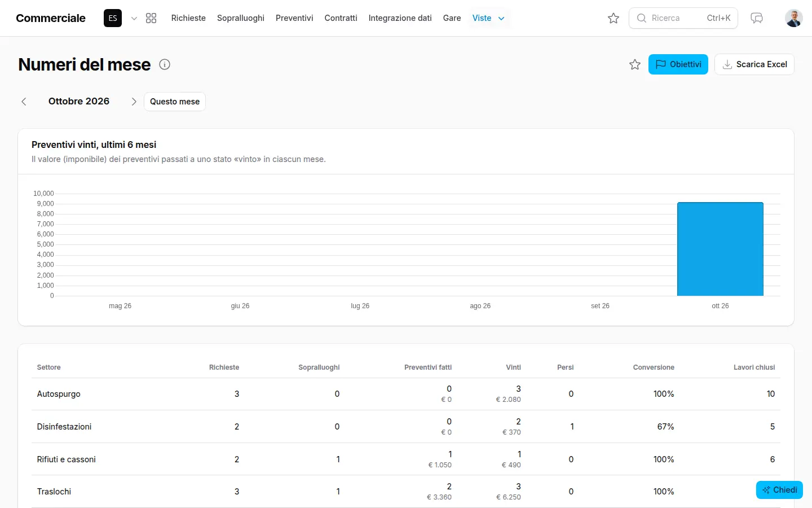
Task: Click the Lavori chiusi column header
Action: coord(754,367)
